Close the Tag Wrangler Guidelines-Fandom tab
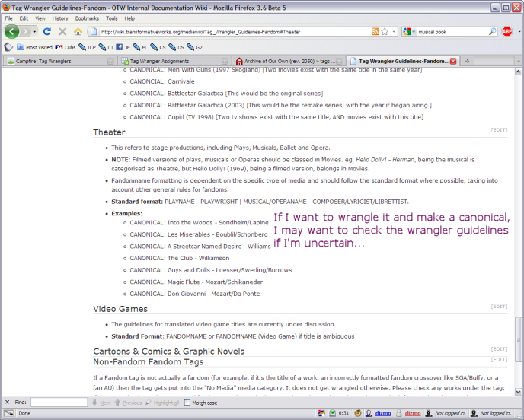 point(453,61)
